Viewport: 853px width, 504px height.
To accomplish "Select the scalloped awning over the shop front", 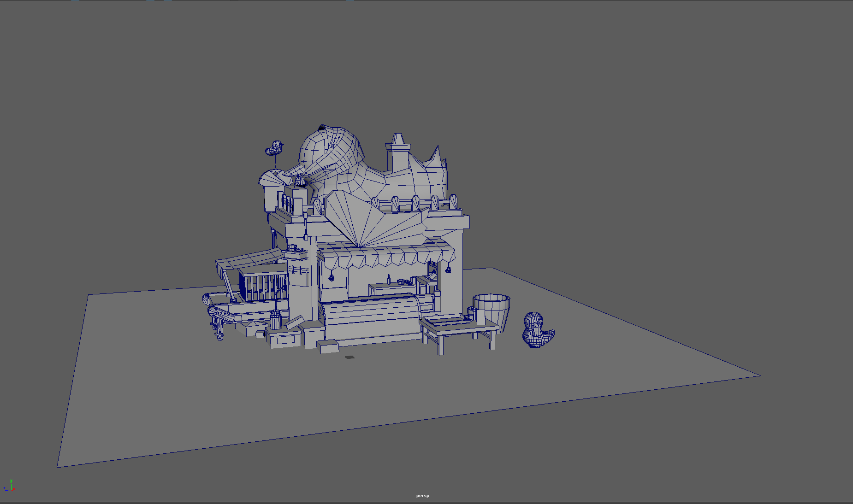I will (x=386, y=257).
